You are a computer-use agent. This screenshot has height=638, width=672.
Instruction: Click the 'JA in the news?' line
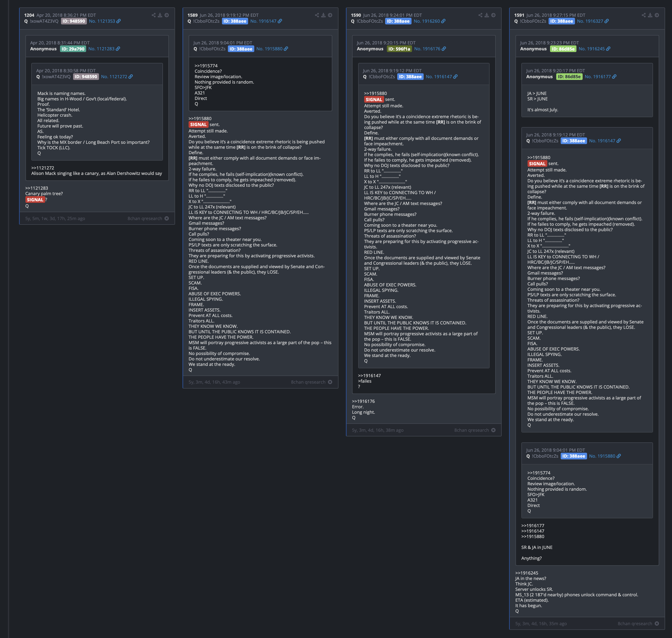(x=531, y=579)
